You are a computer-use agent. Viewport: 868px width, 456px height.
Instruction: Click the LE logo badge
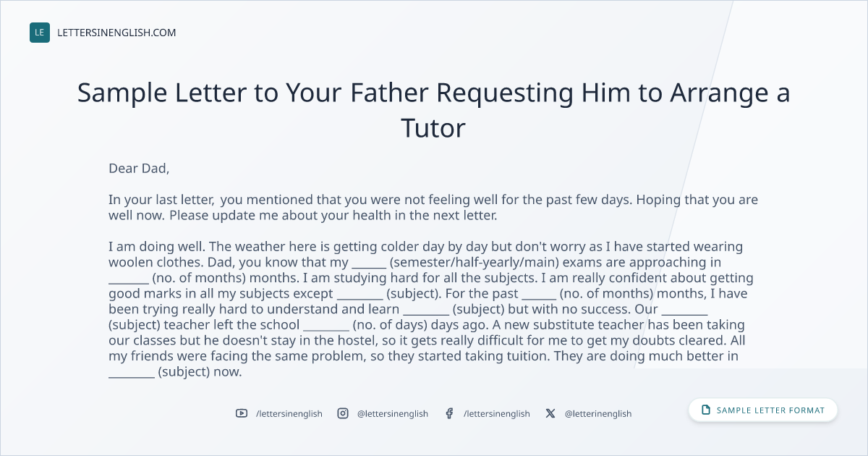pyautogui.click(x=40, y=33)
